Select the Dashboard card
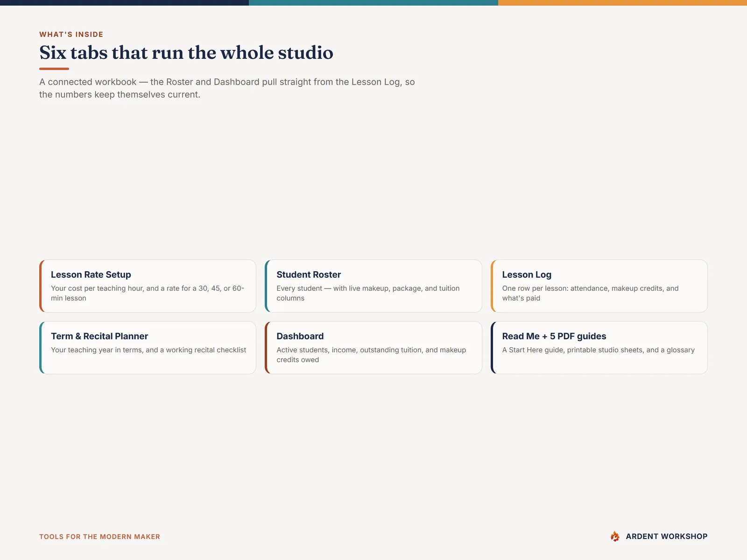Screen dimensions: 747x560 [x=373, y=348]
